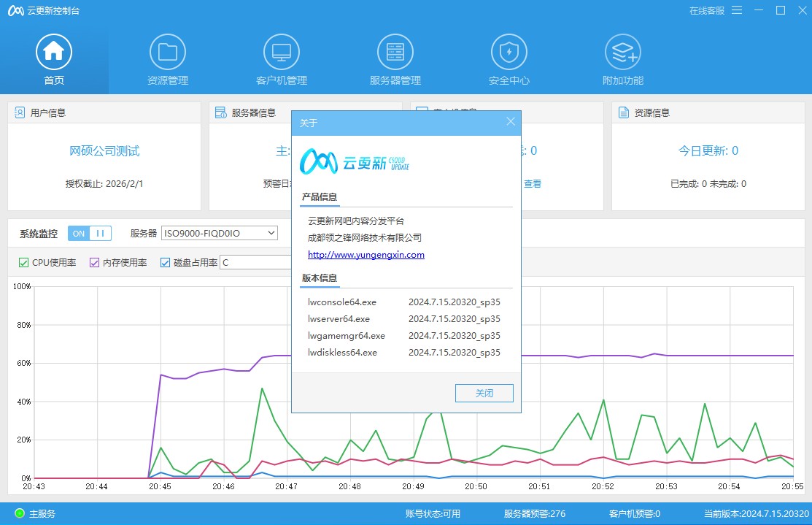This screenshot has height=525, width=812.
Task: Click the 磁盘占用率 drive field showing C
Action: [x=256, y=263]
